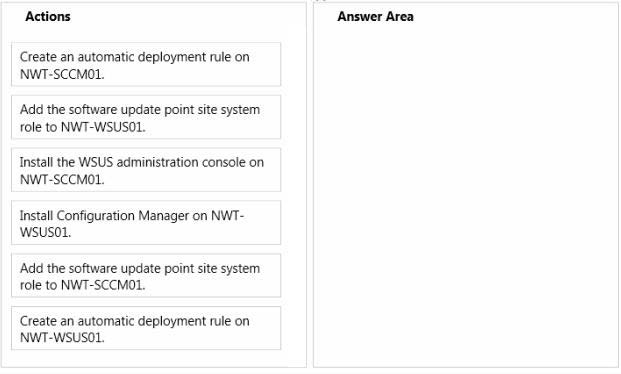The height and width of the screenshot is (374, 621).
Task: Select 'Create an automatic deployment rule on NWT-SCCM01' action
Action: pyautogui.click(x=146, y=64)
